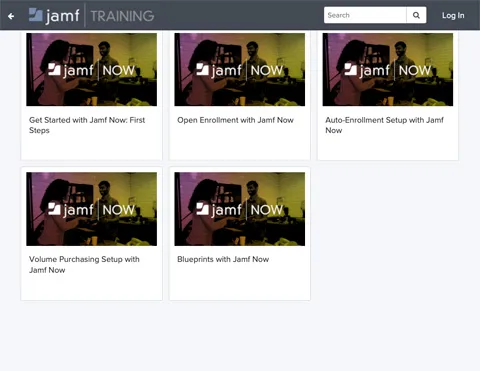The image size is (480, 371).
Task: Click Jamf Now logo on Blueprints card
Action: 239,209
